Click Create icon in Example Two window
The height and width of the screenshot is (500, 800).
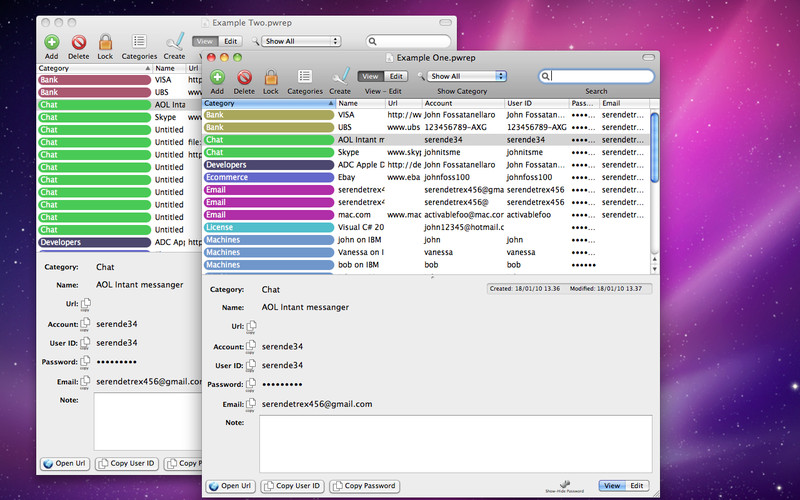(x=174, y=41)
